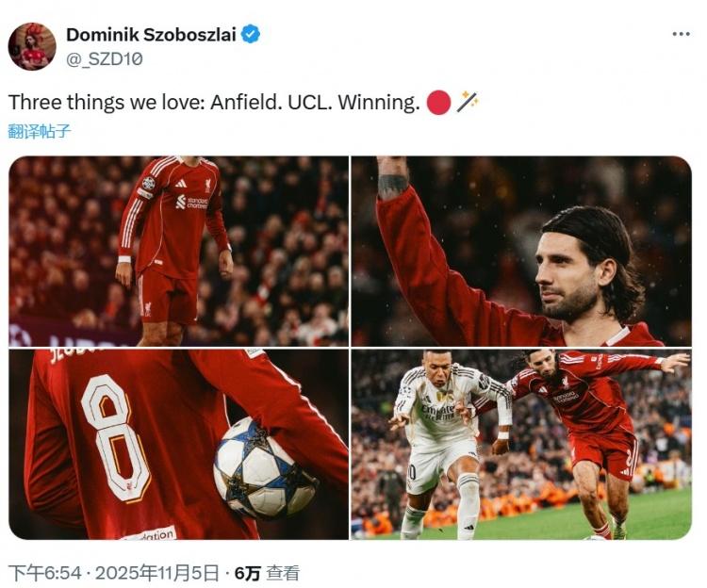Open the @_SZD10 handle link
This screenshot has height=588, width=707.
coord(104,59)
